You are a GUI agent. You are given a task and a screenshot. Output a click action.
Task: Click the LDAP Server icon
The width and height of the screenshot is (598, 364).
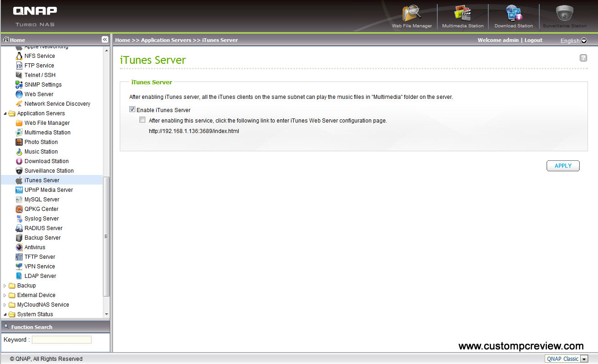pyautogui.click(x=19, y=276)
